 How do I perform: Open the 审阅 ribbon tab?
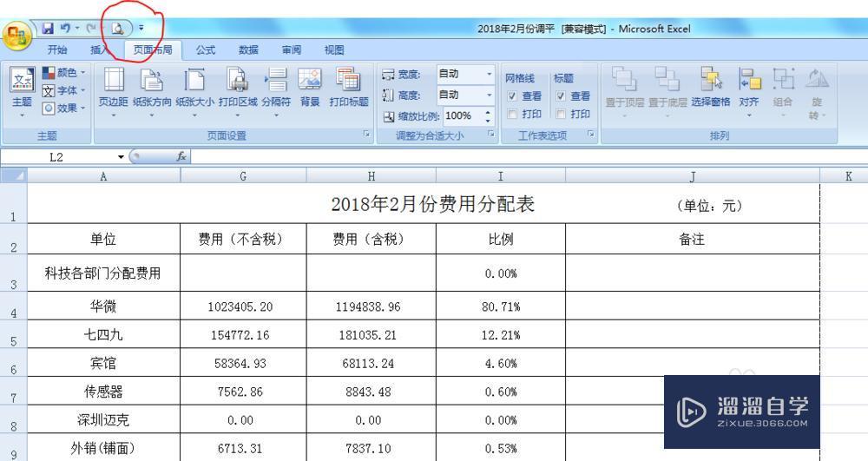coord(292,49)
